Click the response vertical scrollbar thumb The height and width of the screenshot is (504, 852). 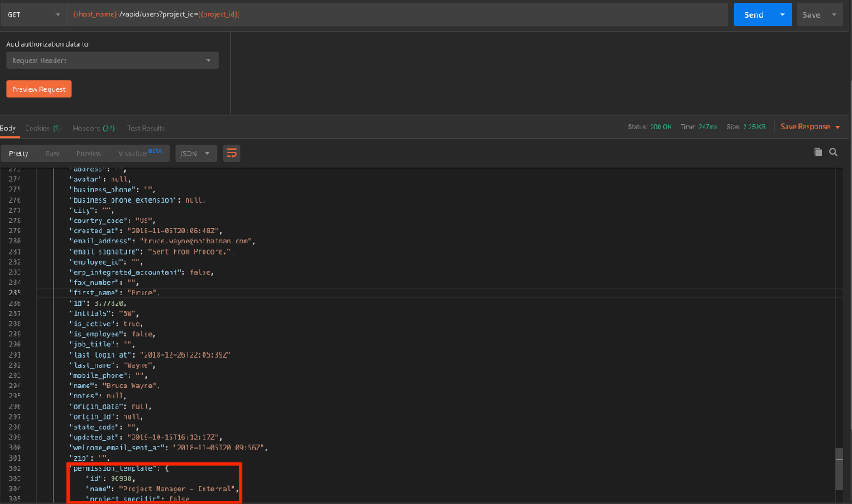(x=839, y=469)
